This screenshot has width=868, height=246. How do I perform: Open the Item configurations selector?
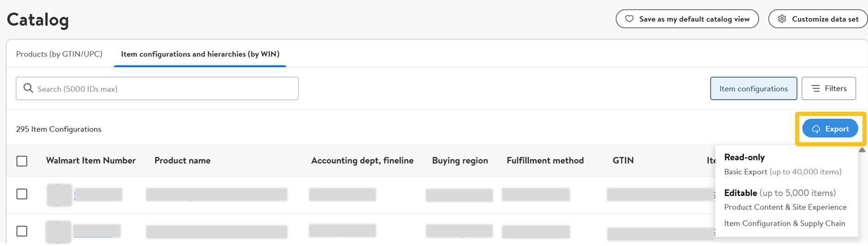point(753,89)
